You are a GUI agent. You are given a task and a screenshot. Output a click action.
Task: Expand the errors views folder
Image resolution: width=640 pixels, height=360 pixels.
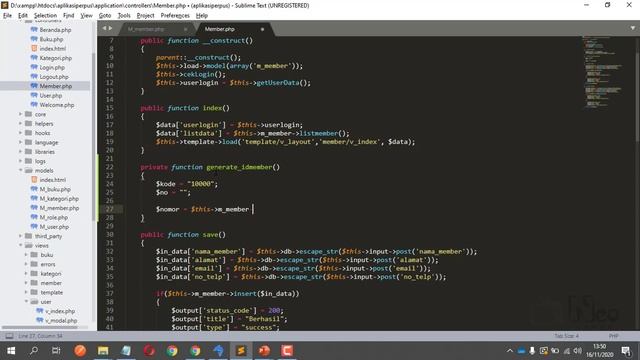pyautogui.click(x=26, y=264)
